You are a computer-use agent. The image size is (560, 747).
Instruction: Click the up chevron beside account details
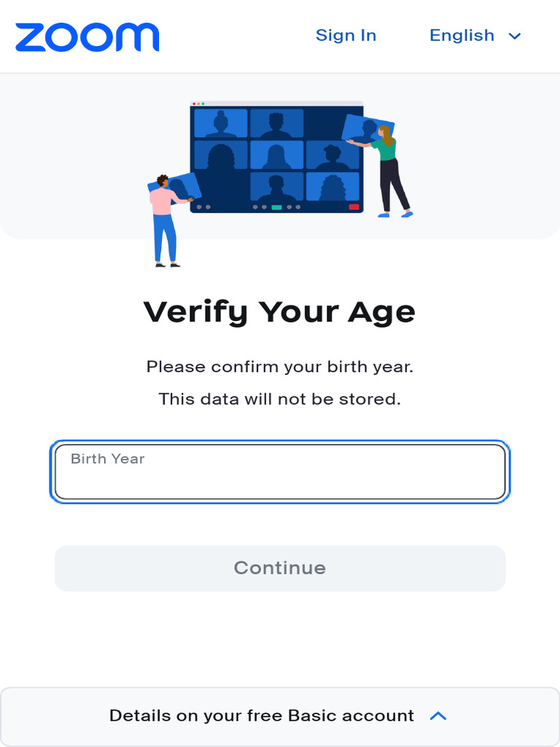(438, 716)
